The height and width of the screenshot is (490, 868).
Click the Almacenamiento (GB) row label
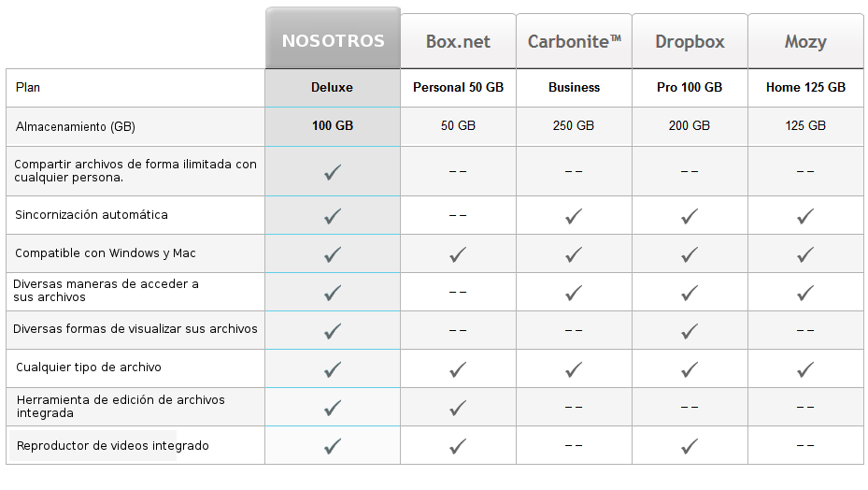click(x=76, y=126)
